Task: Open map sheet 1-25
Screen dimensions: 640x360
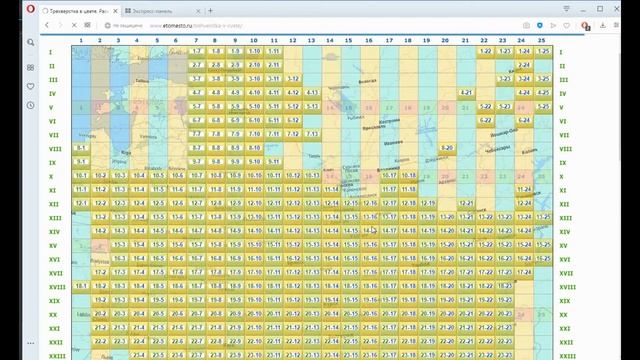Action: [543, 51]
